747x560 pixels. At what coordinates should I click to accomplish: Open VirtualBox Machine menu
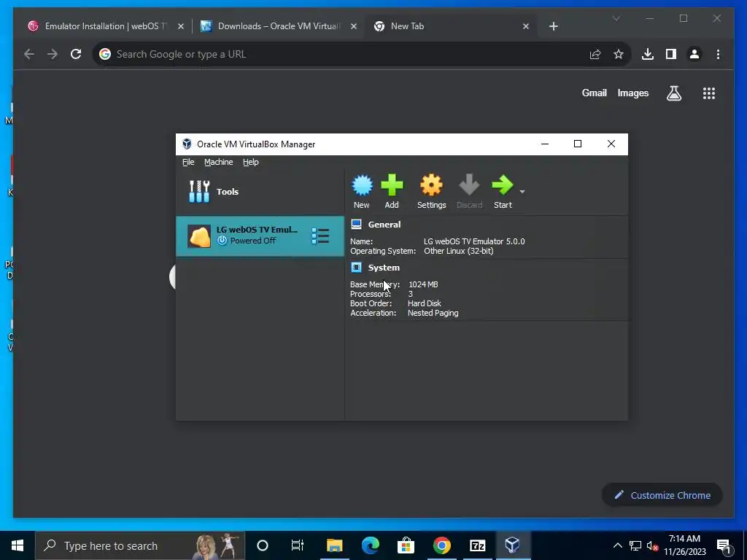[219, 162]
